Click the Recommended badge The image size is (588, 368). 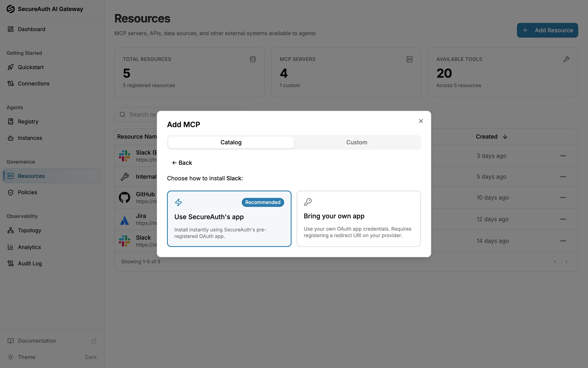[x=263, y=202]
